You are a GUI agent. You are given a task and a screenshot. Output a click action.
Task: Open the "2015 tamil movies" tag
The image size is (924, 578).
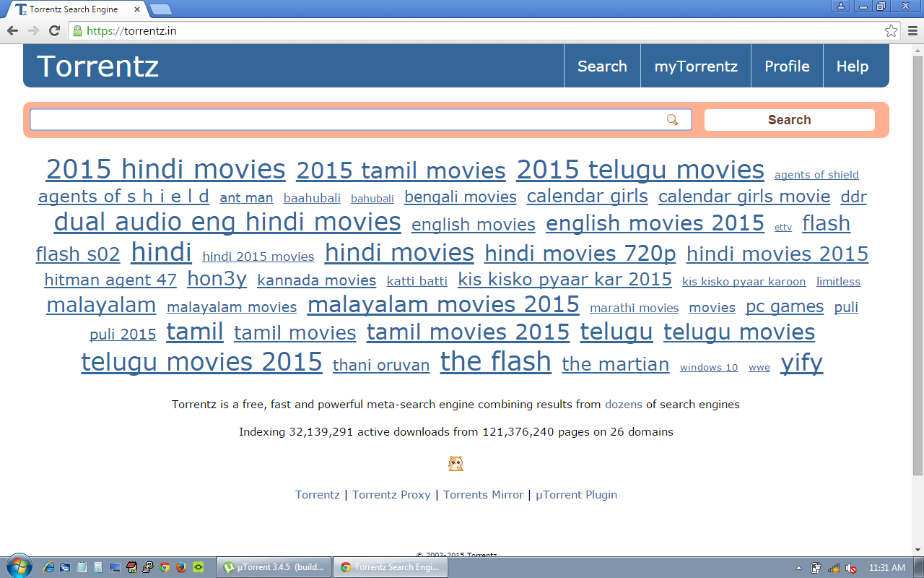[401, 171]
